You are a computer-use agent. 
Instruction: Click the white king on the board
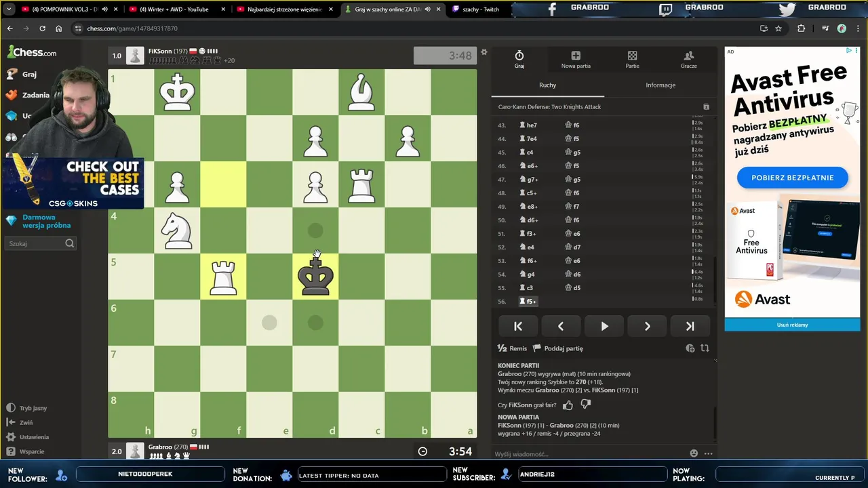pyautogui.click(x=177, y=92)
